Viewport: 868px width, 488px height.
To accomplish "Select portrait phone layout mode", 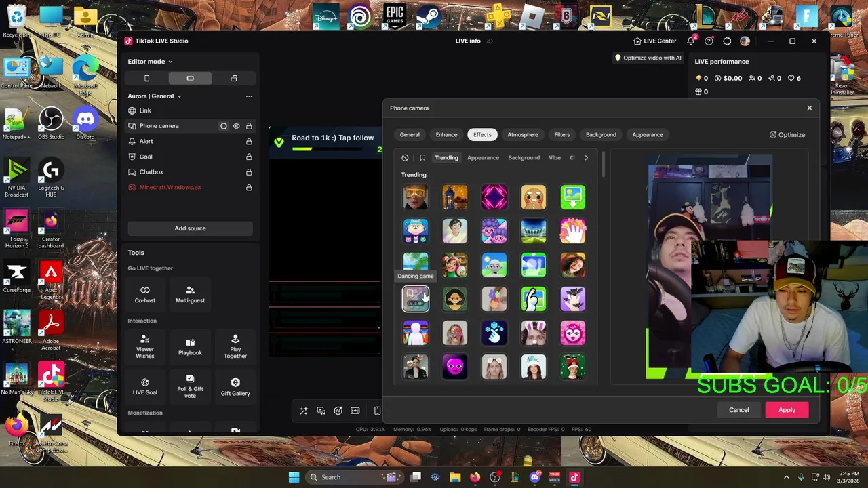I will (x=146, y=78).
